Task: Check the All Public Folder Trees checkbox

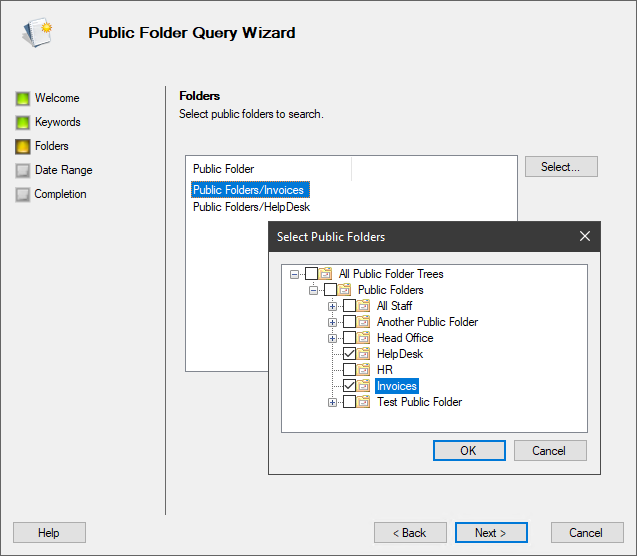Action: (311, 274)
